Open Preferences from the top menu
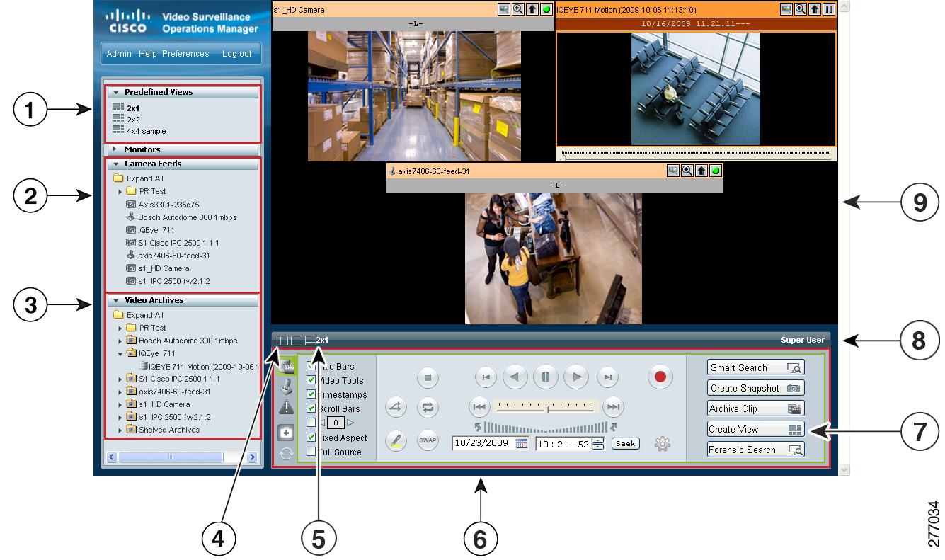This screenshot has width=945, height=560. pyautogui.click(x=185, y=53)
